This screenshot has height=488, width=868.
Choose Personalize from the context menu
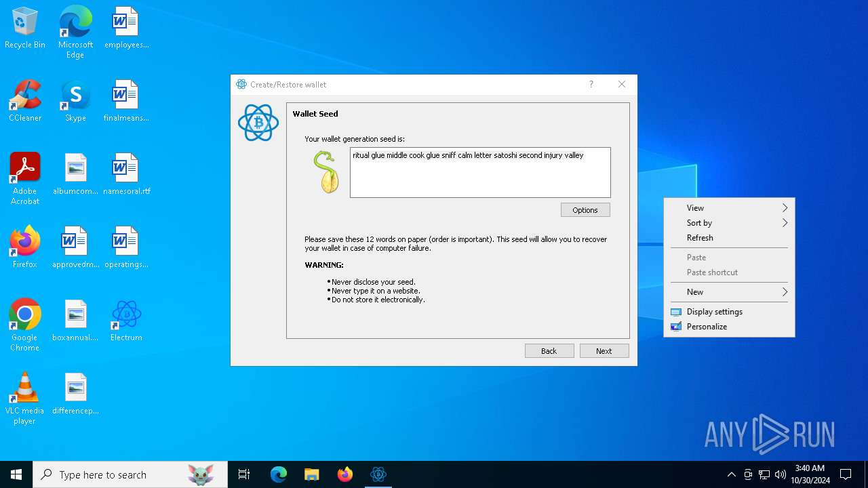point(729,327)
